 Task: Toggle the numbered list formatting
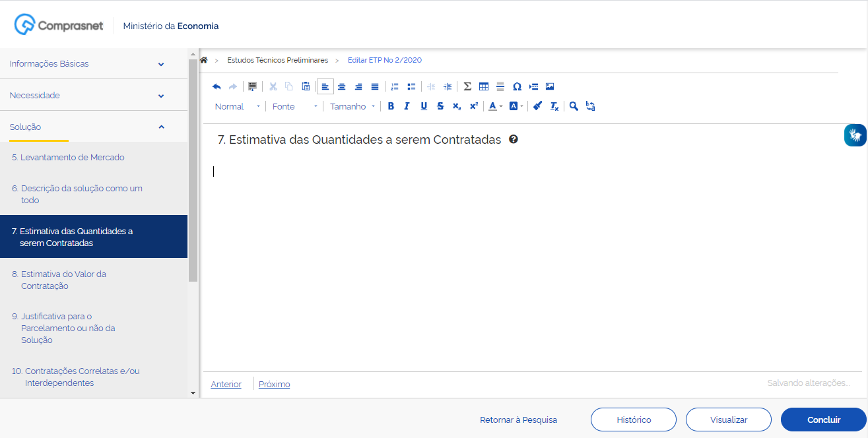394,86
